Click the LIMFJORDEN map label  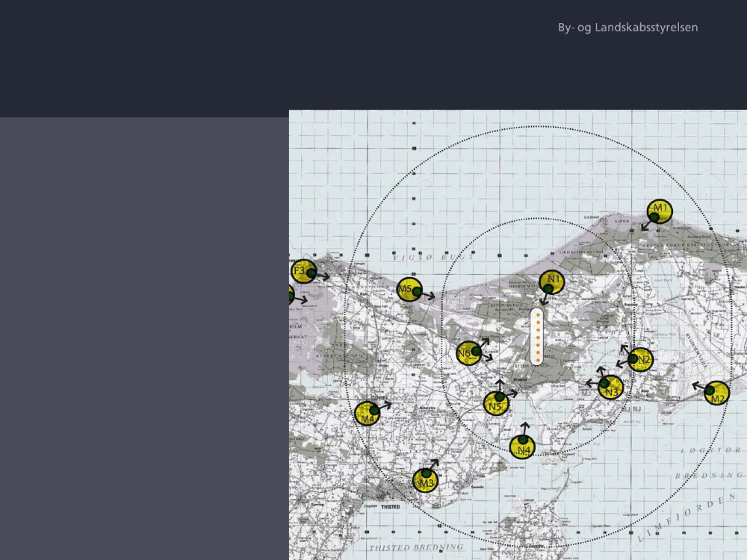tap(689, 518)
